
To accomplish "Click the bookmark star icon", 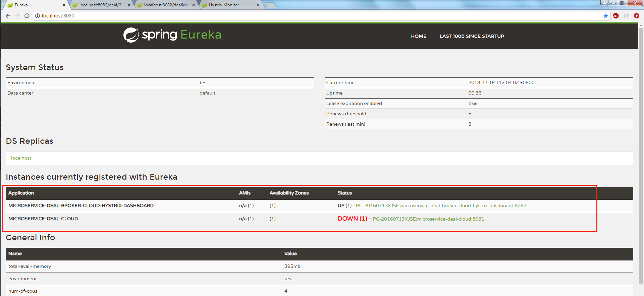I will pyautogui.click(x=606, y=16).
